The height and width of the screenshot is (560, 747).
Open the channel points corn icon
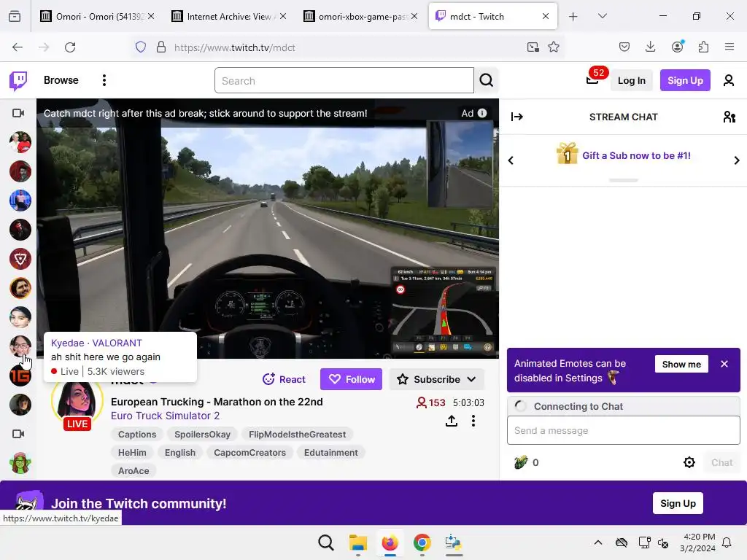click(x=521, y=462)
